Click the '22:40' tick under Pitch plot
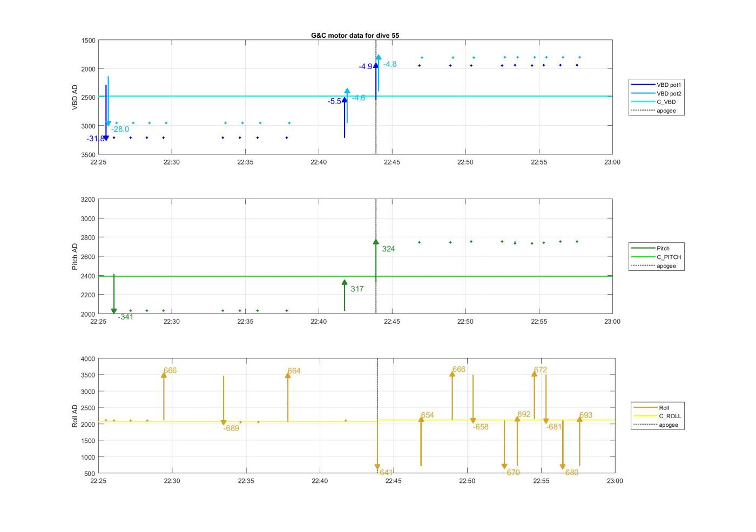Screen dimensions: 756x532 click(319, 322)
